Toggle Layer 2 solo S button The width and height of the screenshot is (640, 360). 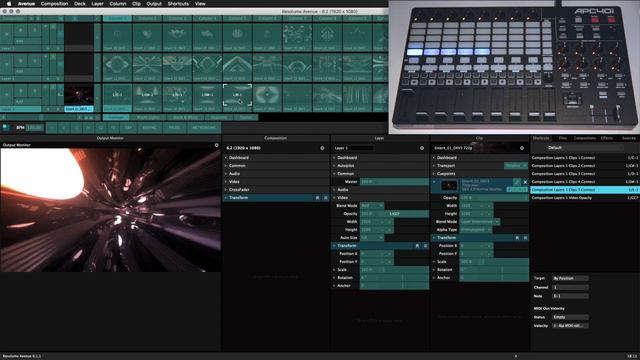[x=35, y=60]
